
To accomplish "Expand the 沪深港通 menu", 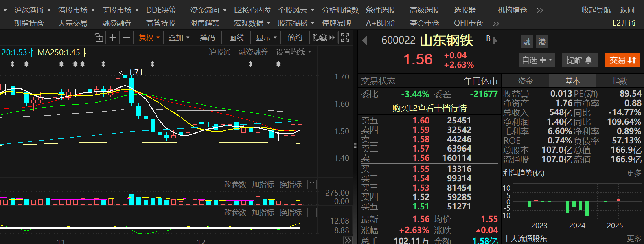I will [x=32, y=10].
